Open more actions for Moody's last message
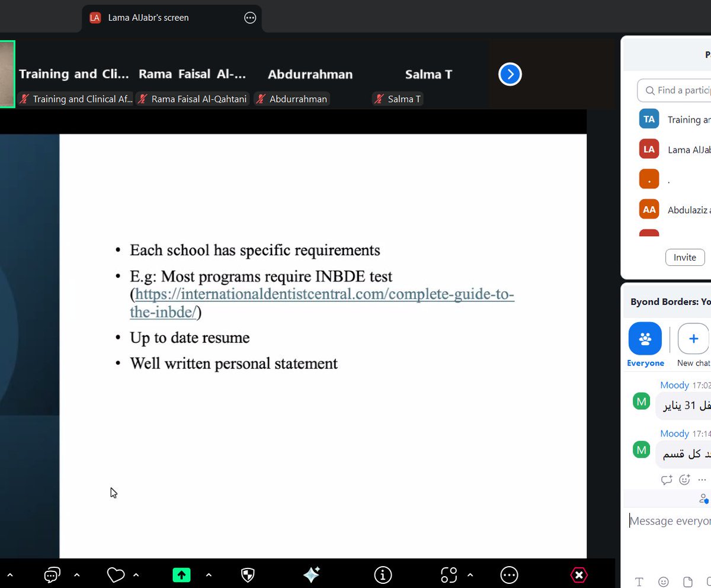Image resolution: width=711 pixels, height=588 pixels. pyautogui.click(x=703, y=480)
